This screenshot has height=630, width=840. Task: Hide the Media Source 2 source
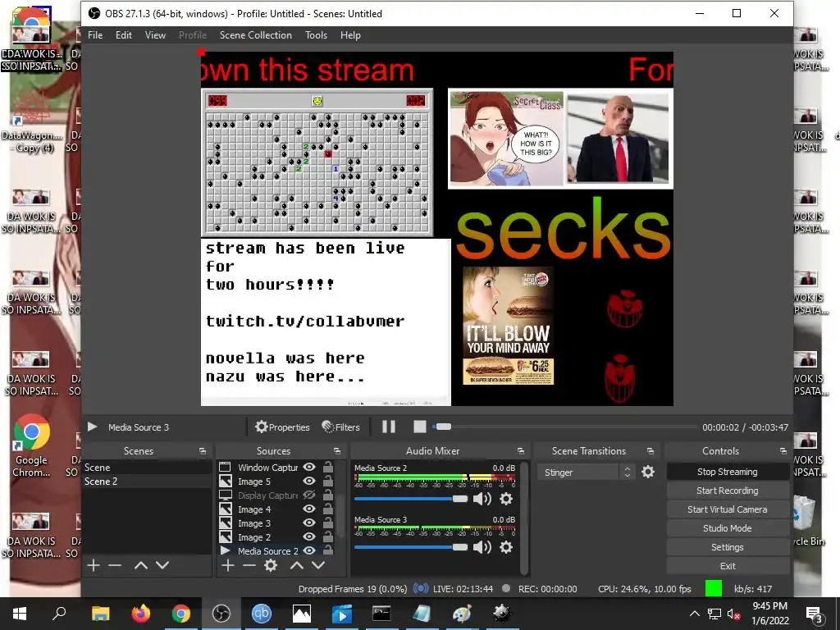[x=309, y=550]
